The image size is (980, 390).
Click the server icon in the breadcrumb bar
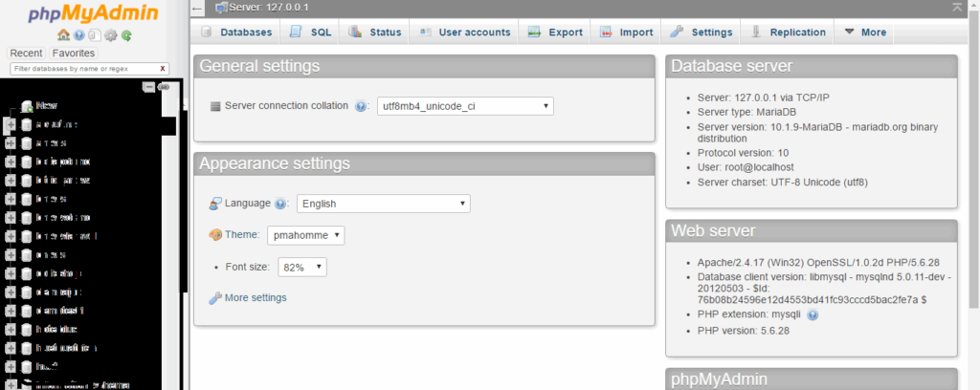click(221, 8)
